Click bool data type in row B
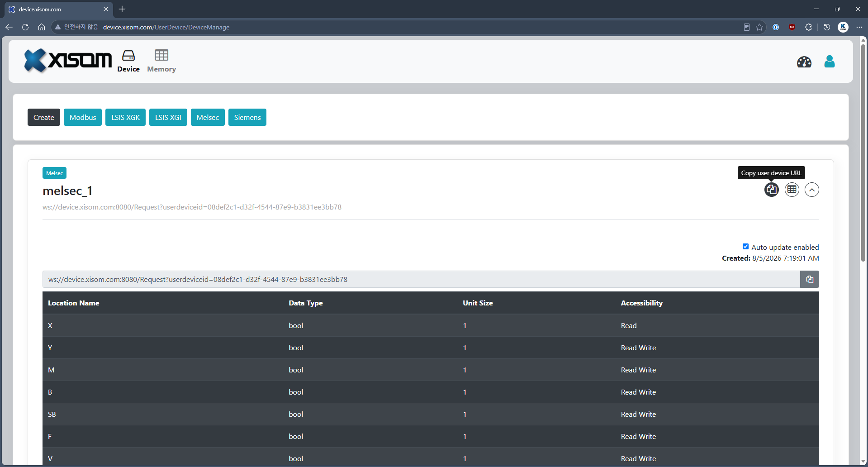 pos(296,392)
